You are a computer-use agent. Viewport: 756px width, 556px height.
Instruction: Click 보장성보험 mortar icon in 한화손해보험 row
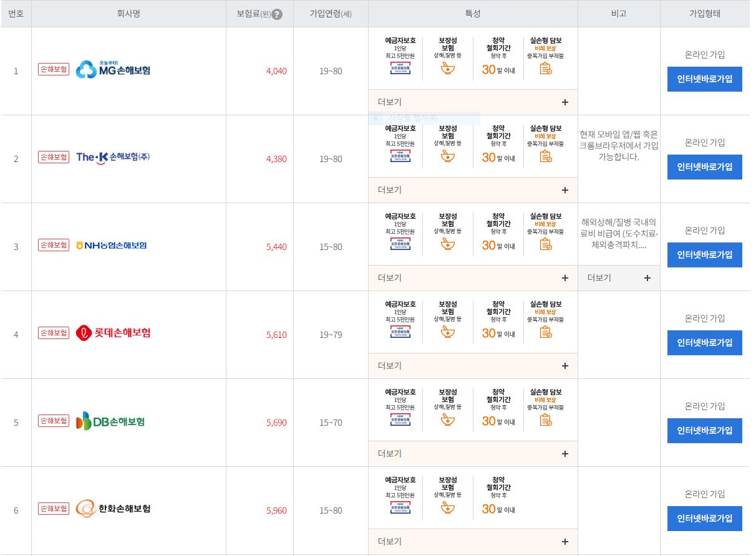(447, 507)
